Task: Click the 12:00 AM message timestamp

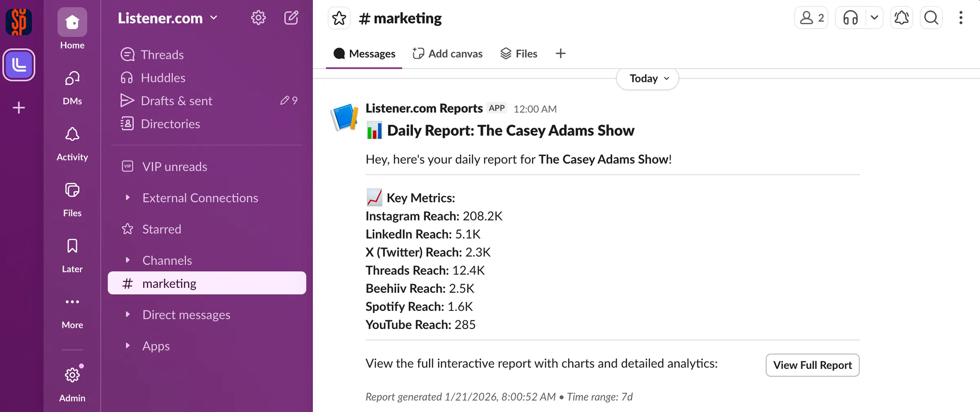Action: (535, 109)
